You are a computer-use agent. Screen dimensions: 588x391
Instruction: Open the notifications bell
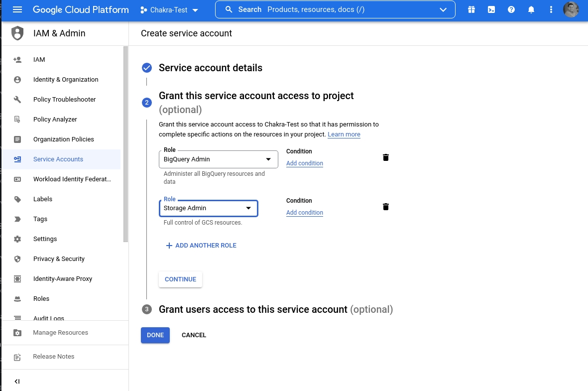(x=531, y=9)
